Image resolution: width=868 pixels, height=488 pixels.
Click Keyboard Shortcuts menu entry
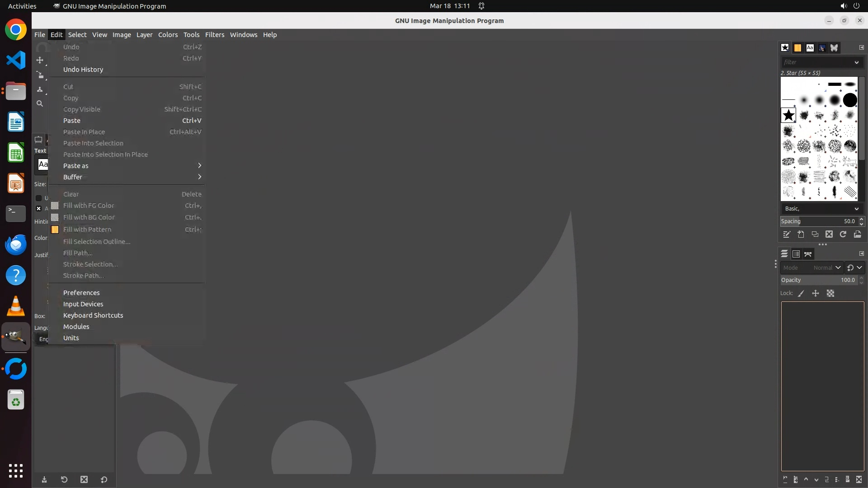pos(93,315)
